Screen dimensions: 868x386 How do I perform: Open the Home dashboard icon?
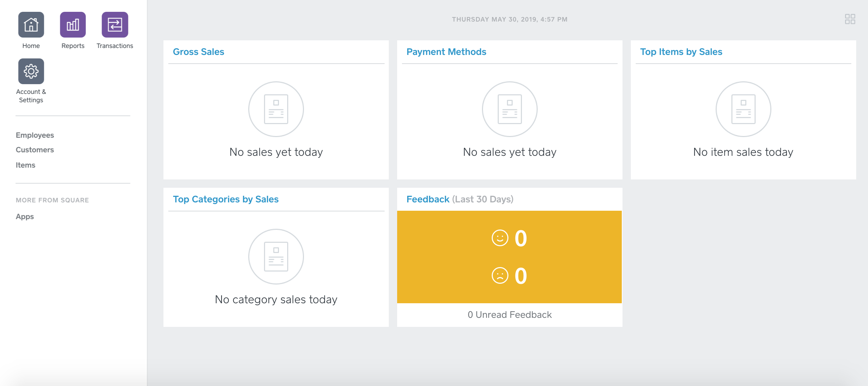(31, 25)
